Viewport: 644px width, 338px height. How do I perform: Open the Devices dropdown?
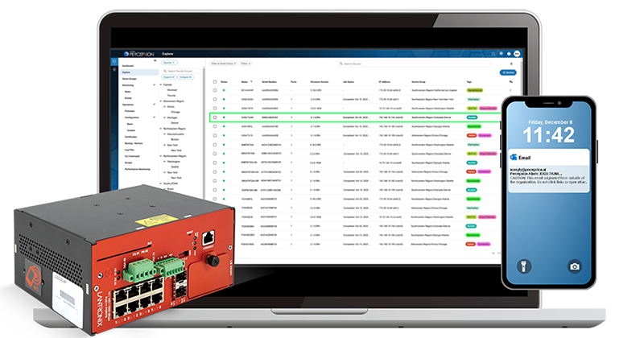[x=169, y=63]
